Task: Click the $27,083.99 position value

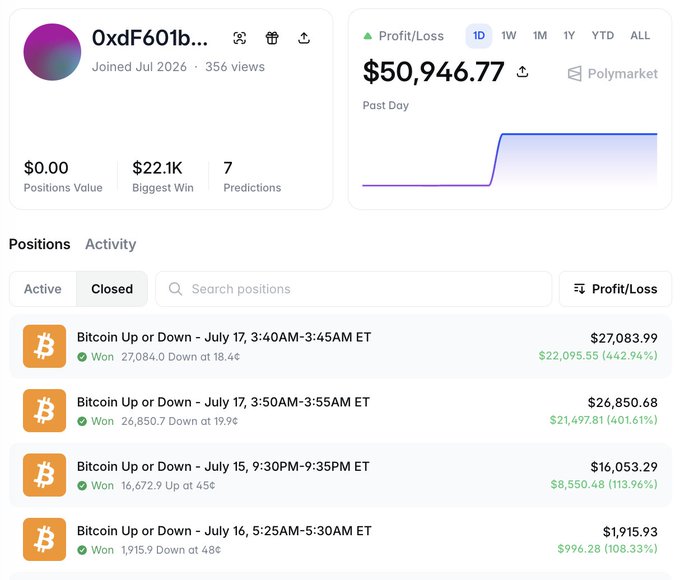Action: tap(624, 338)
